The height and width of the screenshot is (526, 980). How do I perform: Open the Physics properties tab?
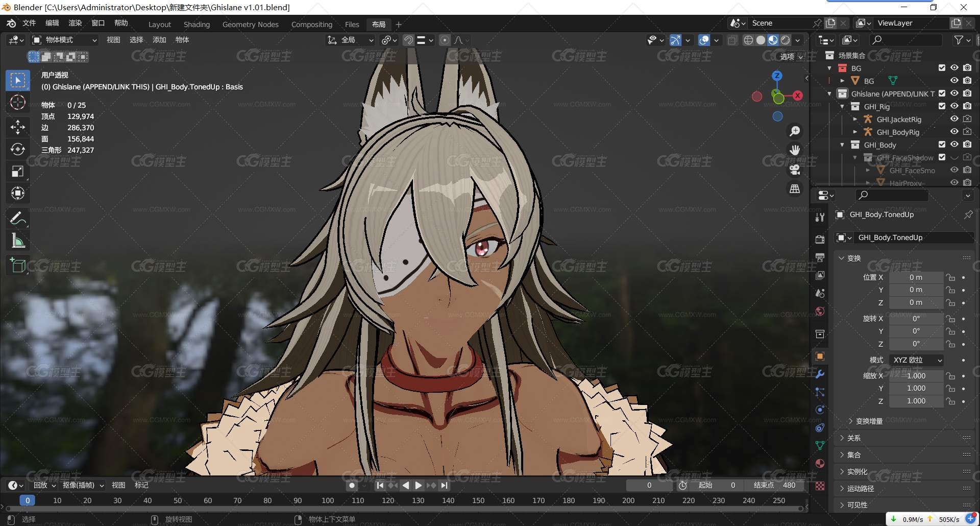click(820, 410)
